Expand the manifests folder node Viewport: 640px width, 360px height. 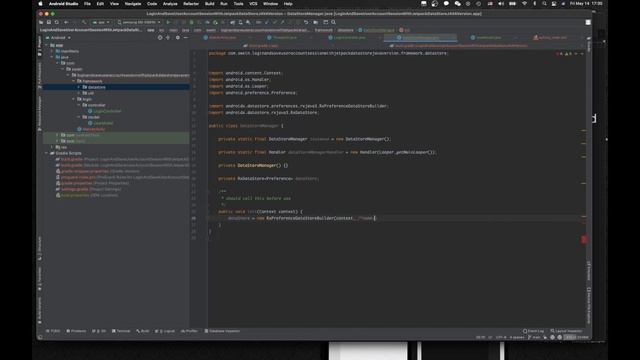[x=52, y=51]
